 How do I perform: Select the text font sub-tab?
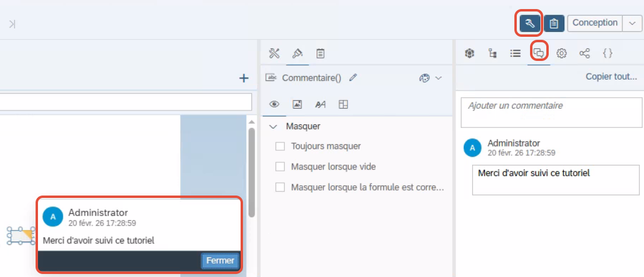pos(320,104)
